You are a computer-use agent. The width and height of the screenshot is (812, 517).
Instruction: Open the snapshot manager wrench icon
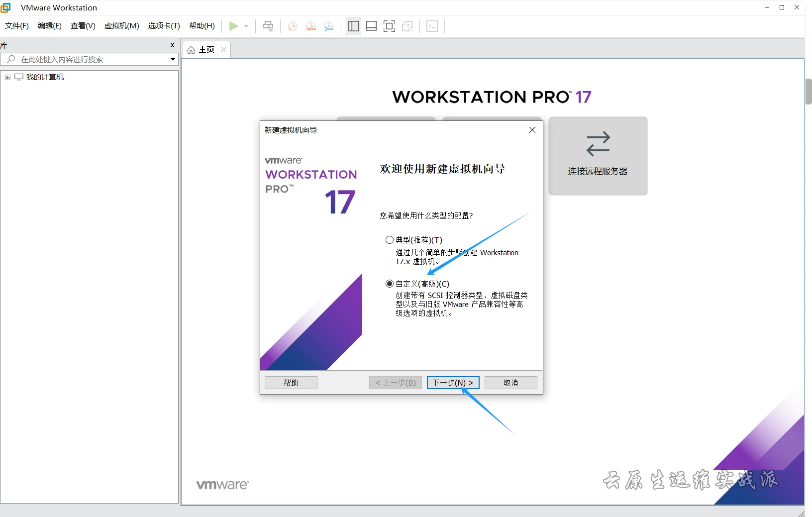coord(329,26)
